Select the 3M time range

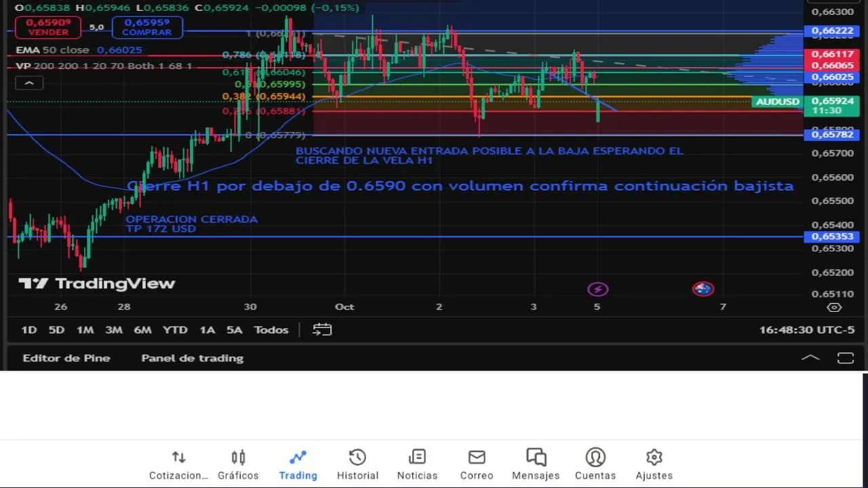[x=113, y=329]
